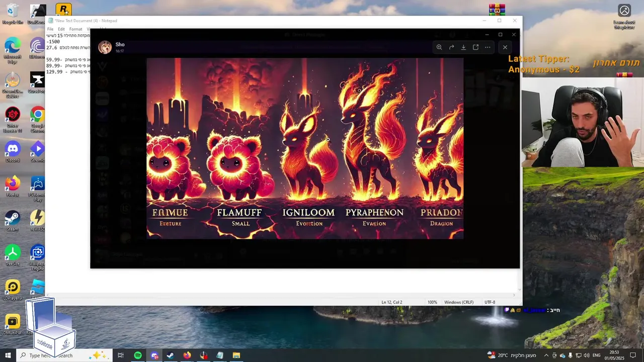644x362 pixels.
Task: Click the Learn about this picture icon
Action: pyautogui.click(x=624, y=17)
